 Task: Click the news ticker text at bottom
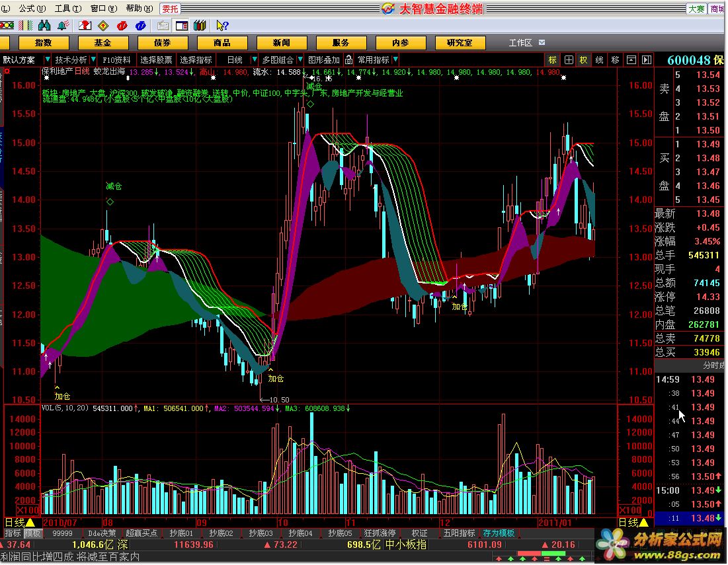tap(69, 556)
